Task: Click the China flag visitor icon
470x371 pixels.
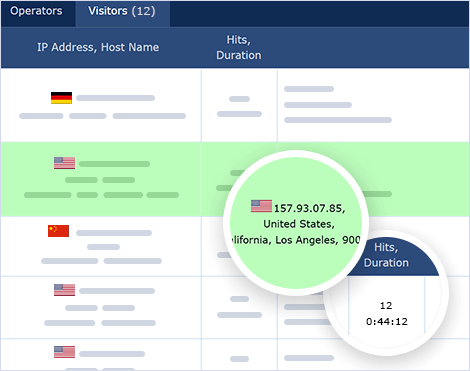Action: (58, 231)
